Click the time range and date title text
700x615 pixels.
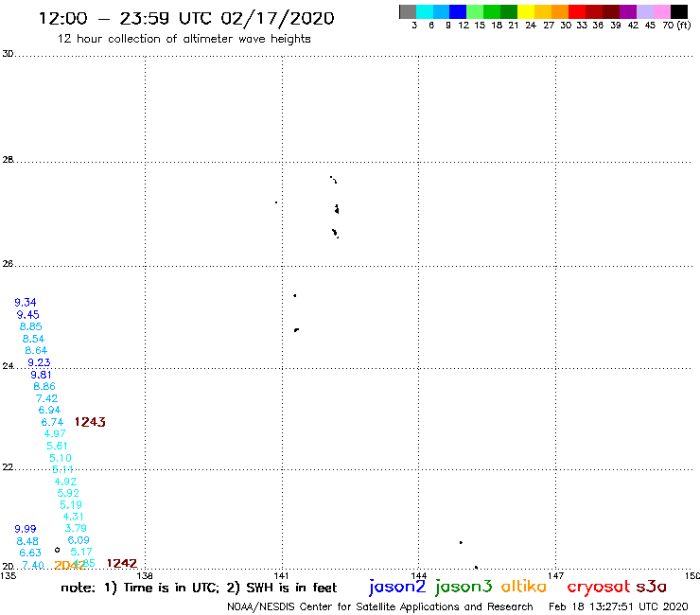click(186, 18)
